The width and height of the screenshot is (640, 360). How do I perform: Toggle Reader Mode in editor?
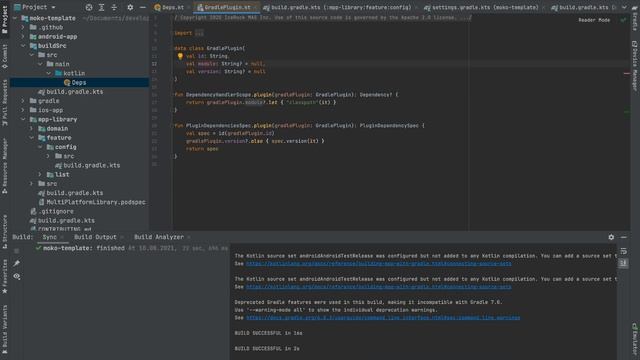click(594, 20)
